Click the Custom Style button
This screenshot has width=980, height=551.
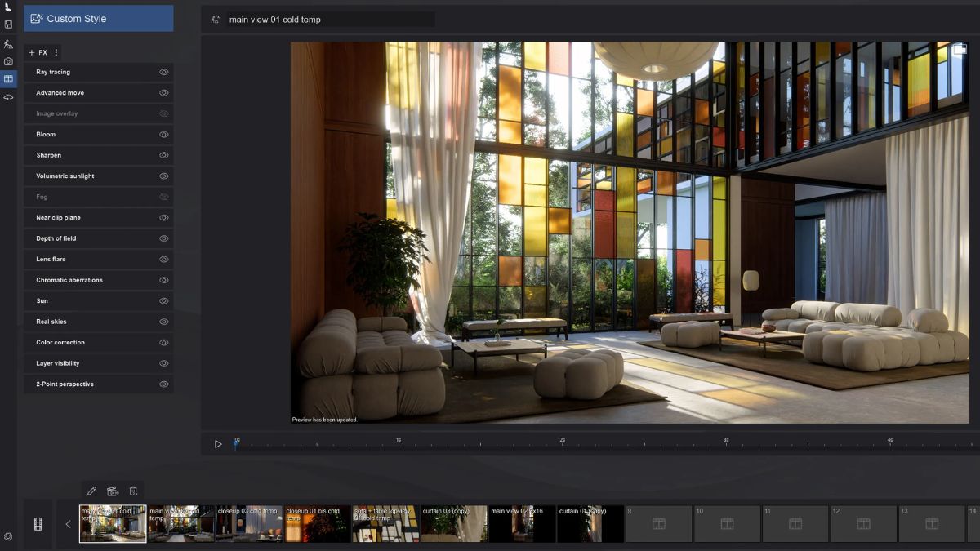(99, 18)
